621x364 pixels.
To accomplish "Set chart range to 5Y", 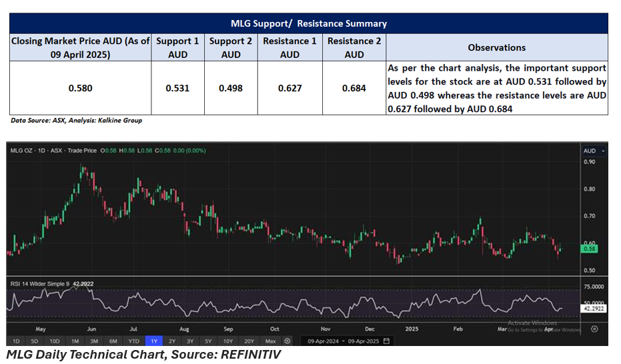I will click(x=209, y=341).
